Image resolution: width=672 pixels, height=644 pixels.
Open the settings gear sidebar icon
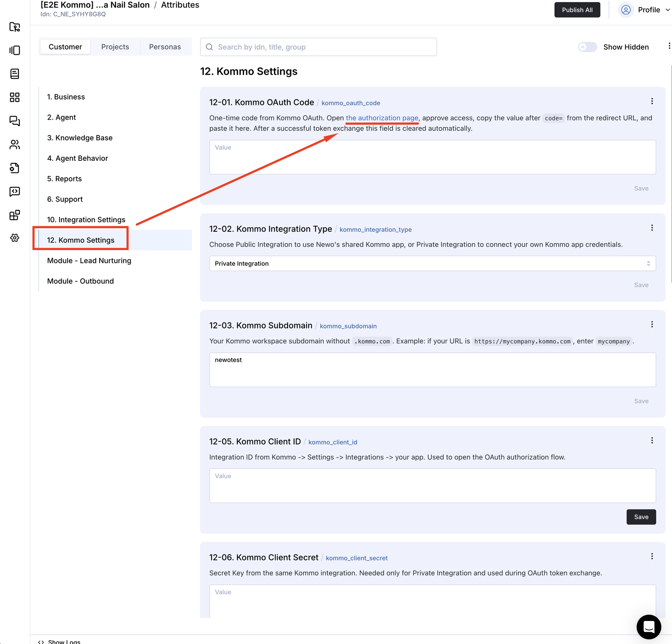tap(15, 238)
